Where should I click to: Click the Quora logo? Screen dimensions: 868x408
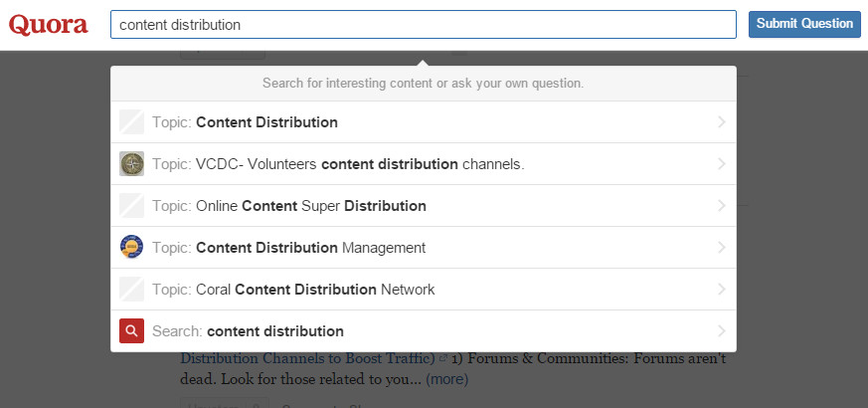coord(48,25)
